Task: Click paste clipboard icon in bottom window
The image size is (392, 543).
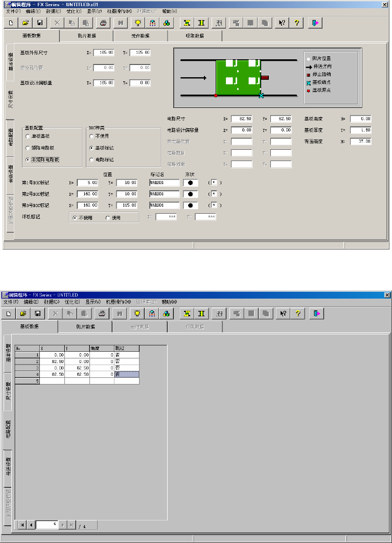Action: [x=84, y=313]
